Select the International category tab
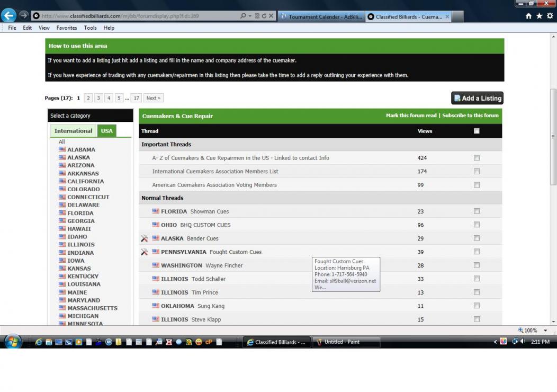The height and width of the screenshot is (392, 557). [73, 131]
